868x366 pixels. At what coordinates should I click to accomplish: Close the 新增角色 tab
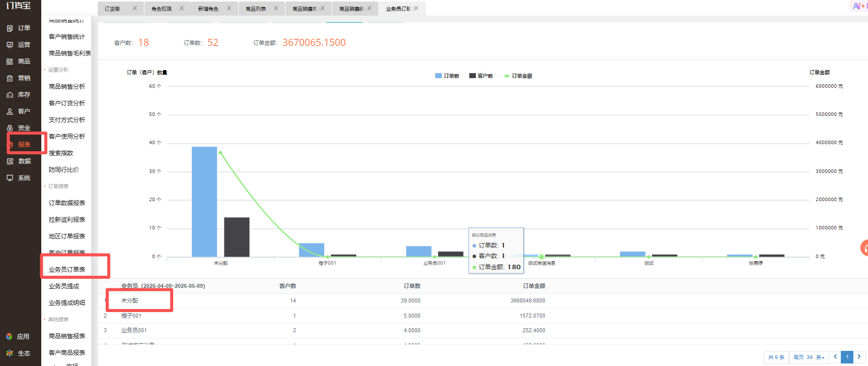pos(229,8)
